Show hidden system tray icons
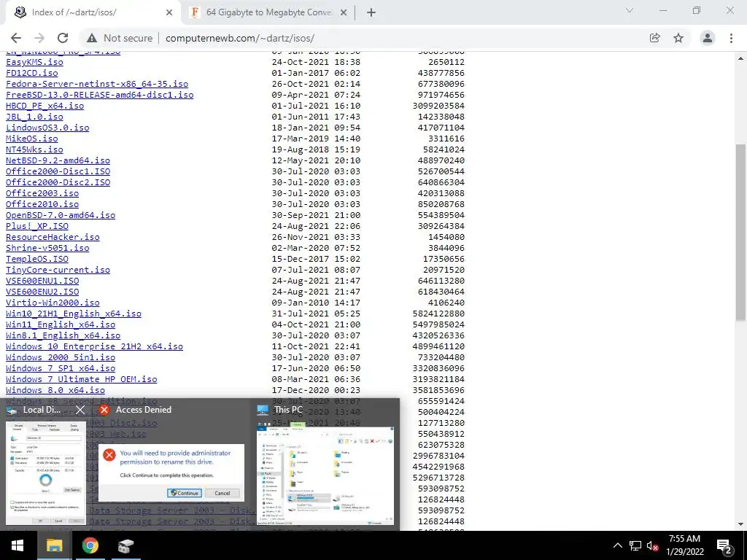 [617, 545]
